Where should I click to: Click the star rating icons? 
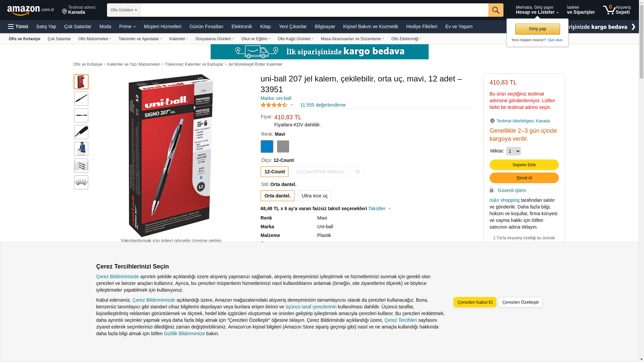(274, 105)
